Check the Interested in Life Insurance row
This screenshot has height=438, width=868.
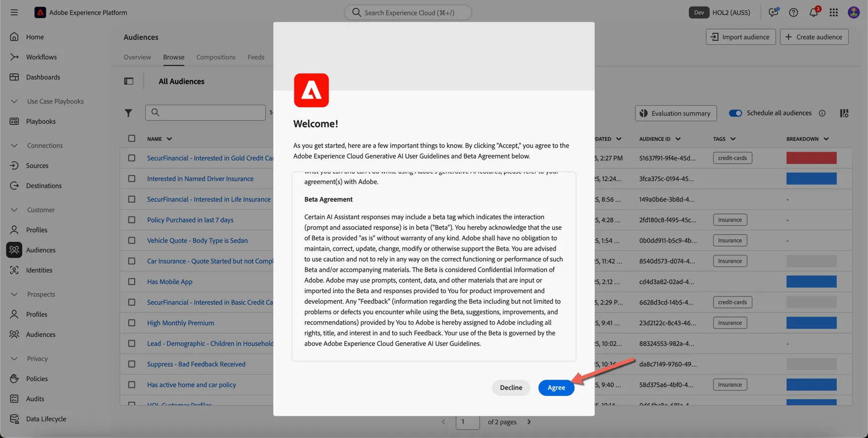tap(132, 199)
